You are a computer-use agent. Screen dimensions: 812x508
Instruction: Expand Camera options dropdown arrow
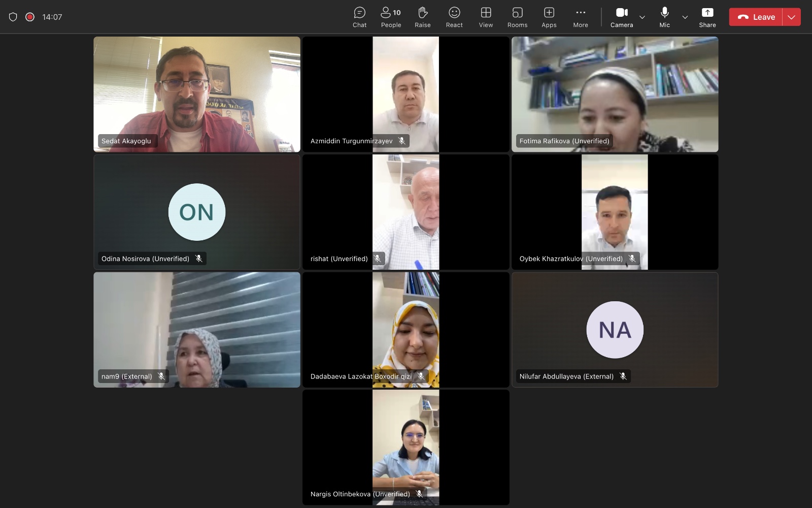642,17
